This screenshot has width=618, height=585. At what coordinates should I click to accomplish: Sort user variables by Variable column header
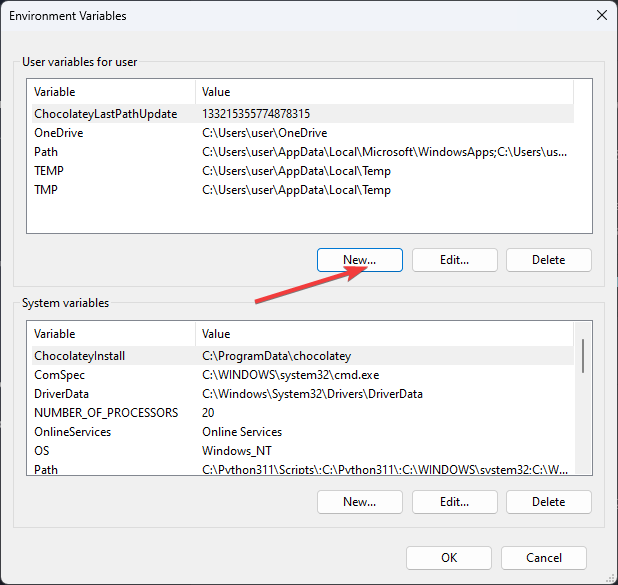coord(110,92)
